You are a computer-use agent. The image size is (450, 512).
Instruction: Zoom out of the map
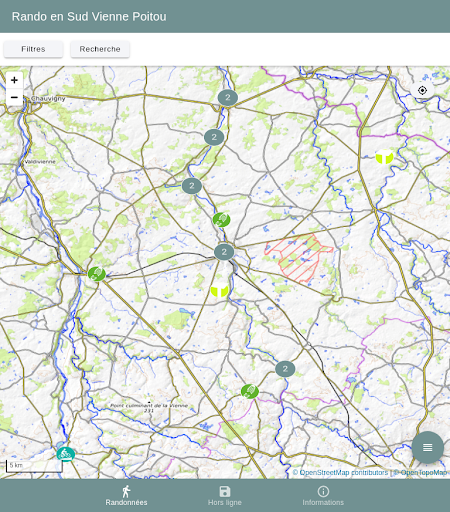[x=14, y=97]
